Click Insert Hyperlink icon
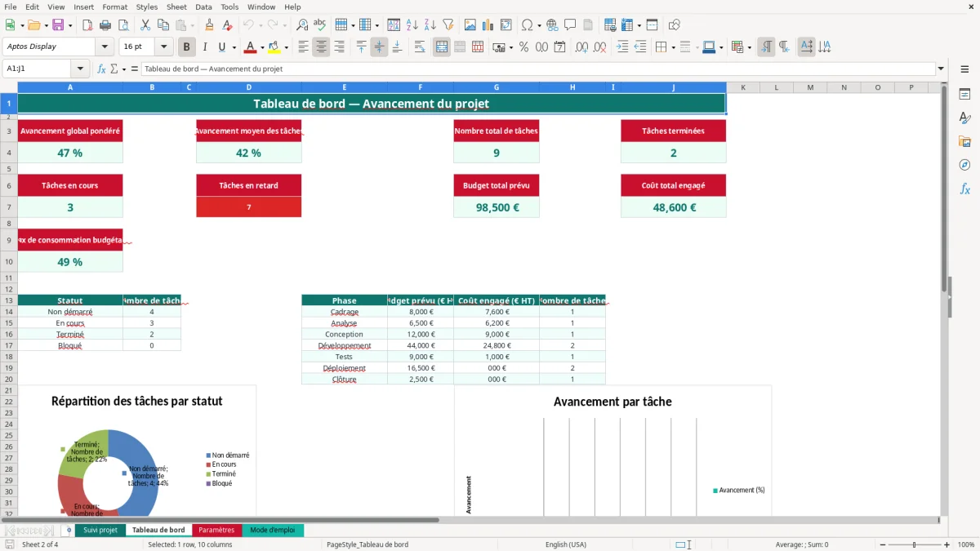Viewport: 980px width, 551px height. [x=552, y=25]
